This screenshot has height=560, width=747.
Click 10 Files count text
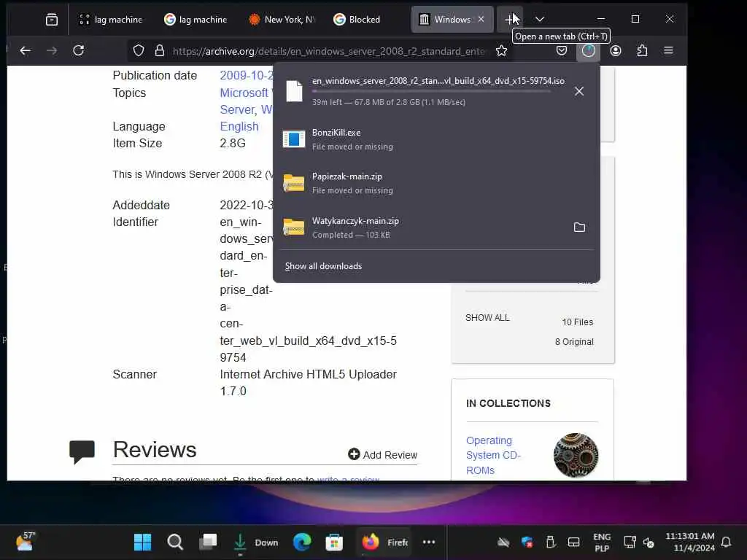point(578,322)
